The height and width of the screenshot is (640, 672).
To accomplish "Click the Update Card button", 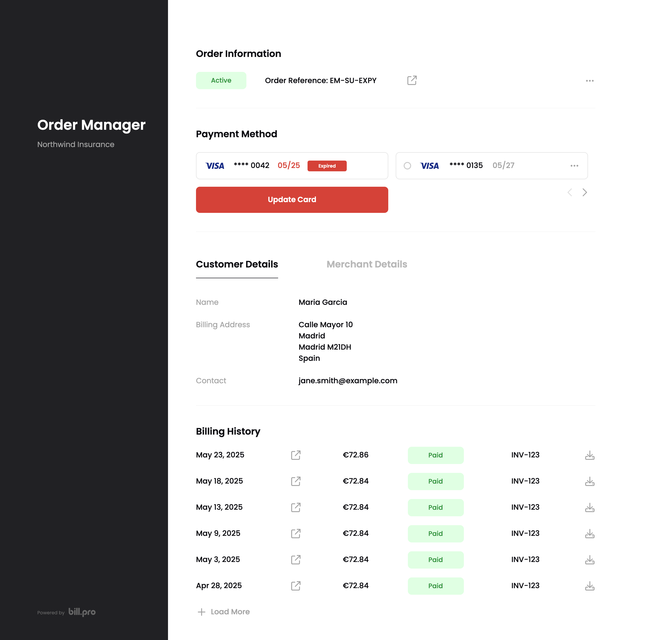I will point(292,200).
